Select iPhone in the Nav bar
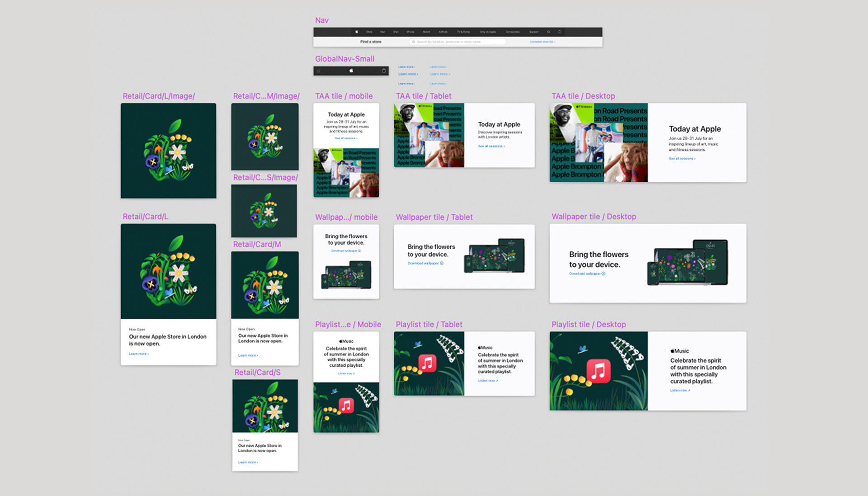Viewport: 868px width, 496px height. tap(410, 32)
